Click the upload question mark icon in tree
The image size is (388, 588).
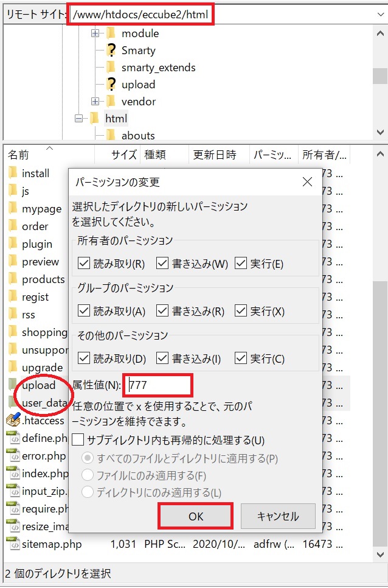[111, 85]
